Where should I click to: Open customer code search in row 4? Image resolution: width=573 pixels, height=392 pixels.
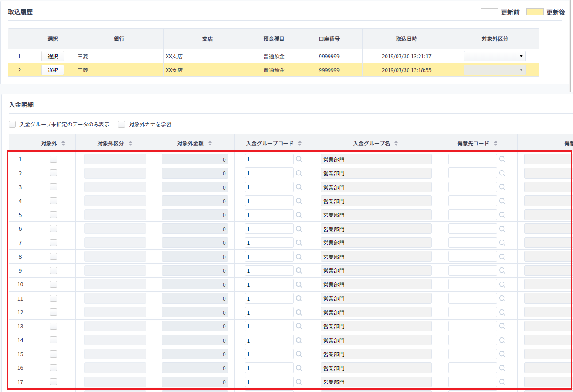pos(502,201)
